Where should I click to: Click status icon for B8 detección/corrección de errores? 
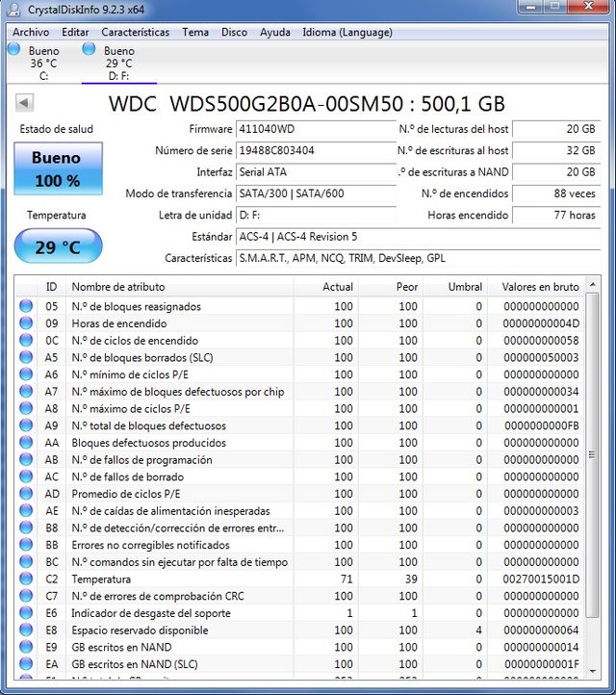26,528
